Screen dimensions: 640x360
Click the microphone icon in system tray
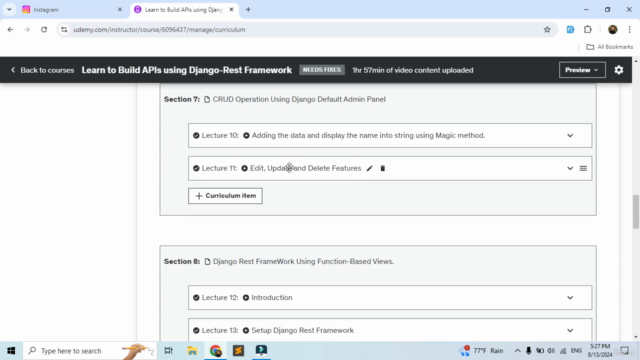pos(529,351)
